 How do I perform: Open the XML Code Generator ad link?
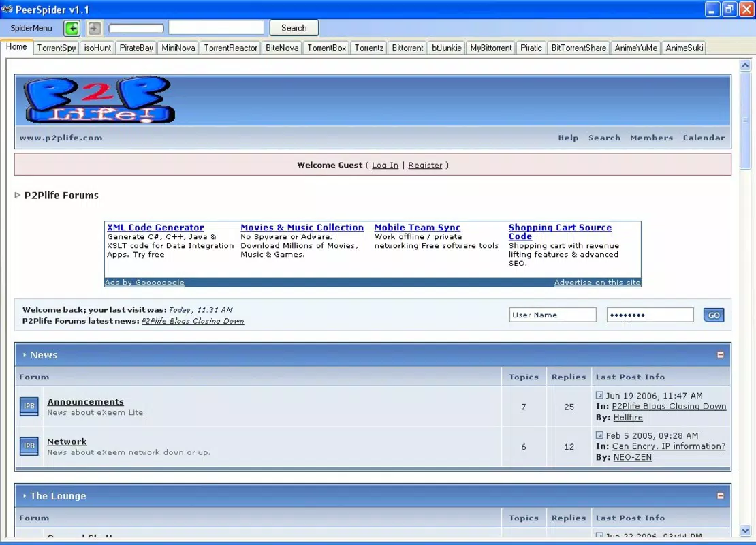tap(155, 227)
